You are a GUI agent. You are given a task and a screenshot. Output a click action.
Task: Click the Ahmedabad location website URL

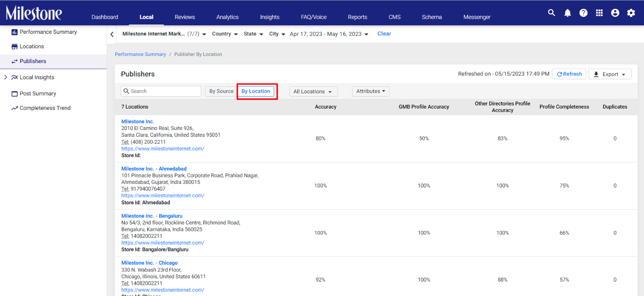pyautogui.click(x=163, y=196)
